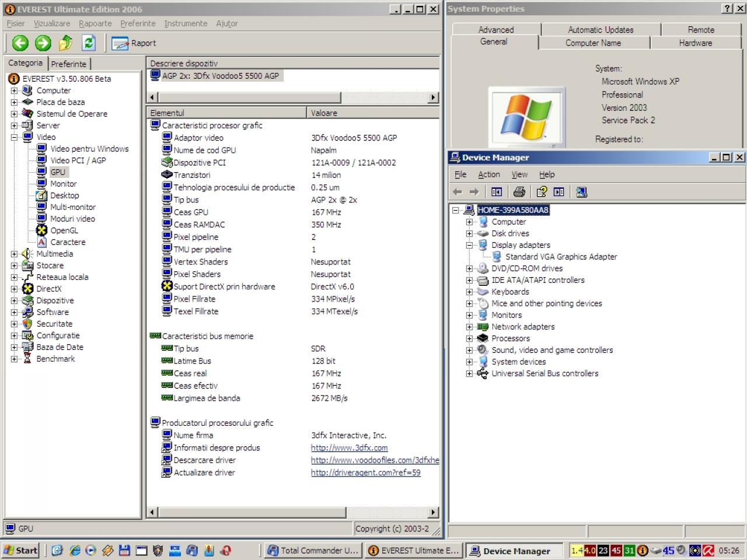Viewport: 747px width, 560px height.
Task: Click the Windows Start button
Action: 21,550
